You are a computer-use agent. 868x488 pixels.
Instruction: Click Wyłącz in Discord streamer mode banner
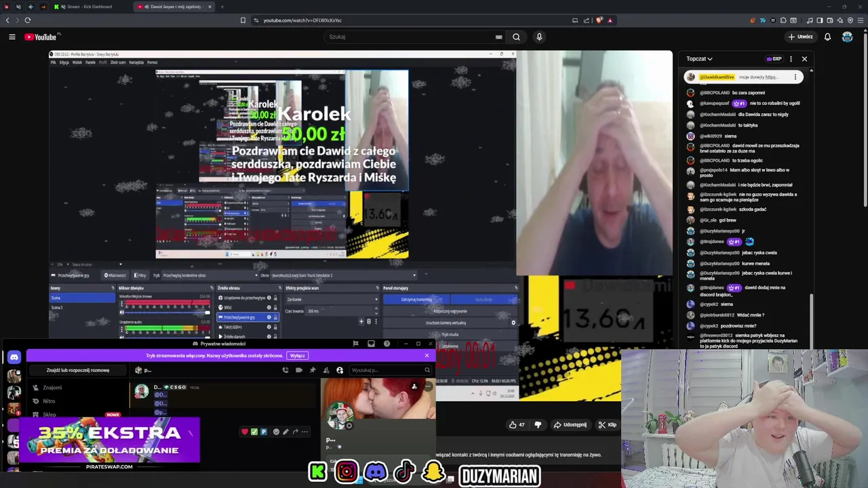pos(298,356)
